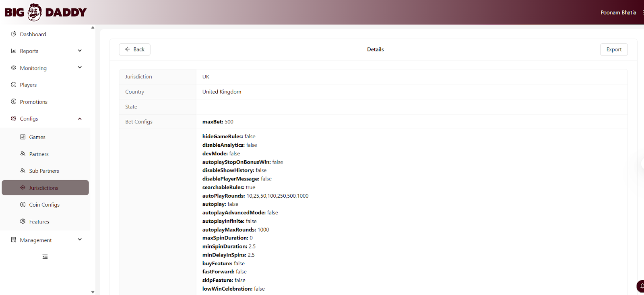The width and height of the screenshot is (644, 295).
Task: Click the Big Daddy logo
Action: [x=45, y=12]
